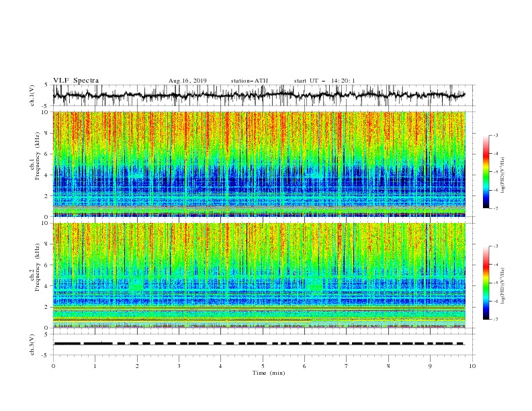Select the date text 'Aug.16, 2019'
Screen dimensions: 532x411
click(187, 81)
